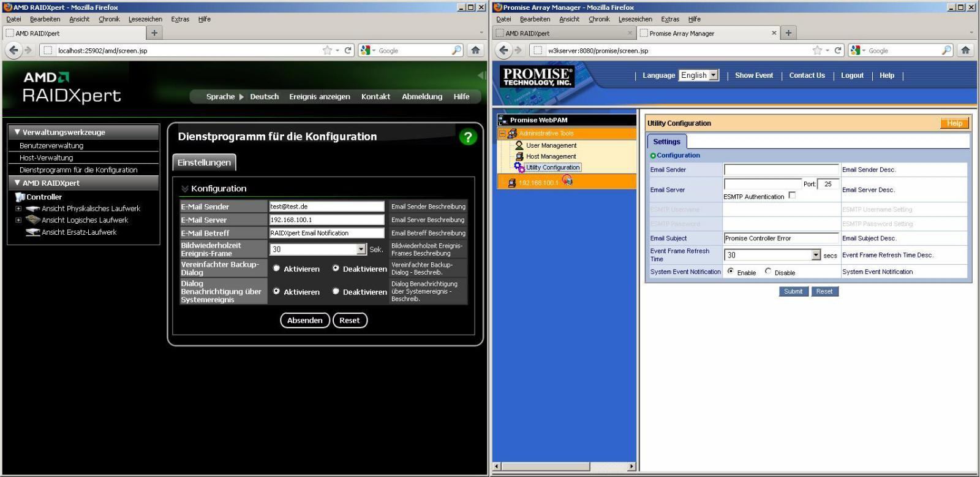Reload the page in the Promise Array Manager window
The height and width of the screenshot is (477, 980).
838,50
